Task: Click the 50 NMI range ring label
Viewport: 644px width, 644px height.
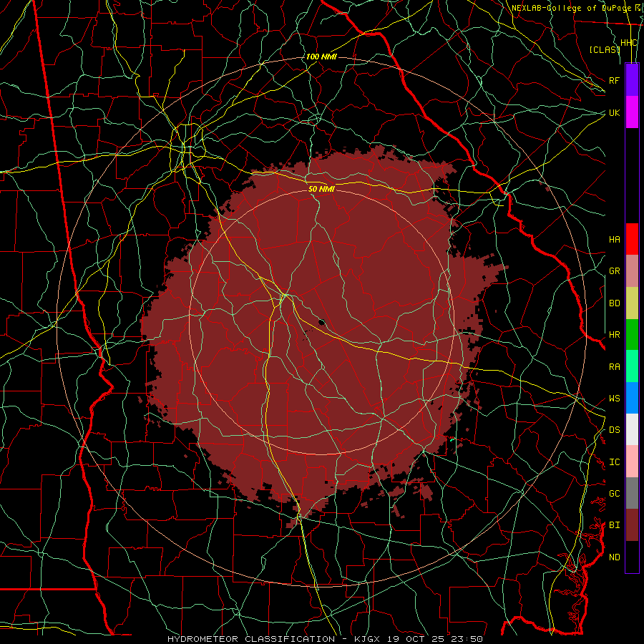Action: click(x=321, y=189)
